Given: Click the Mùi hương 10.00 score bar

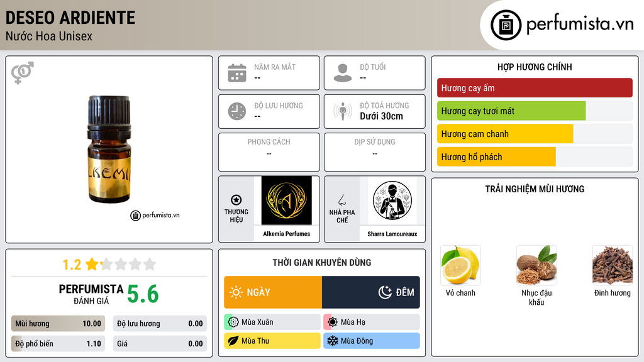Looking at the screenshot, I should coord(58,324).
